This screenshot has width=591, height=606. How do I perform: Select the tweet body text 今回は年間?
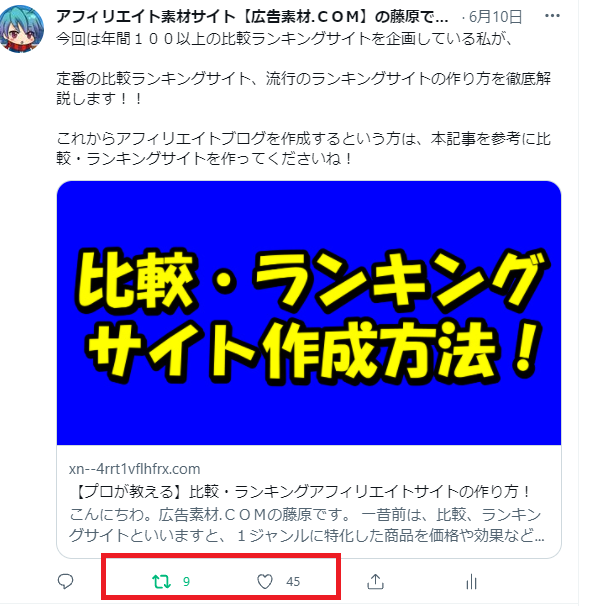click(x=284, y=39)
